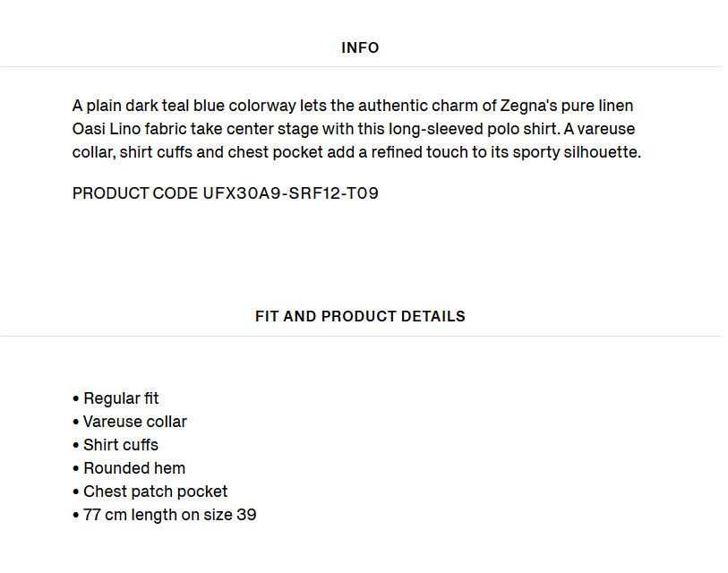Click the Vareuse collar bullet item
Viewport: 728px width, 573px height.
(130, 422)
